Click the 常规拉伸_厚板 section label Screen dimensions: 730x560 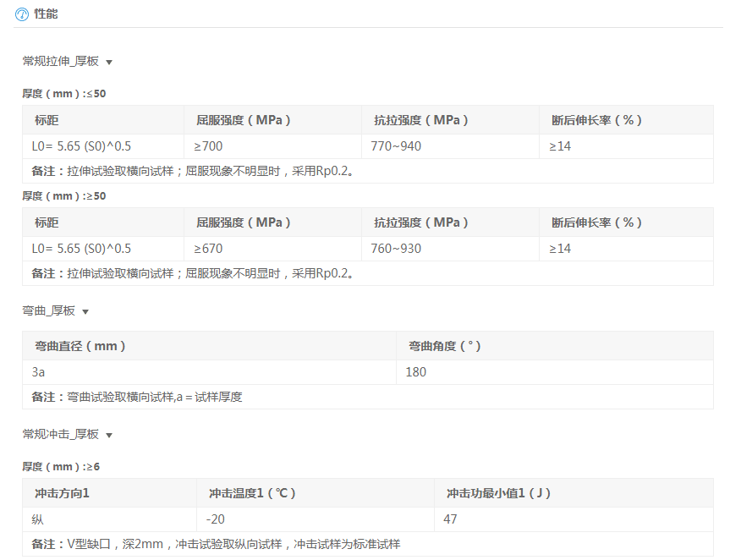pos(60,62)
